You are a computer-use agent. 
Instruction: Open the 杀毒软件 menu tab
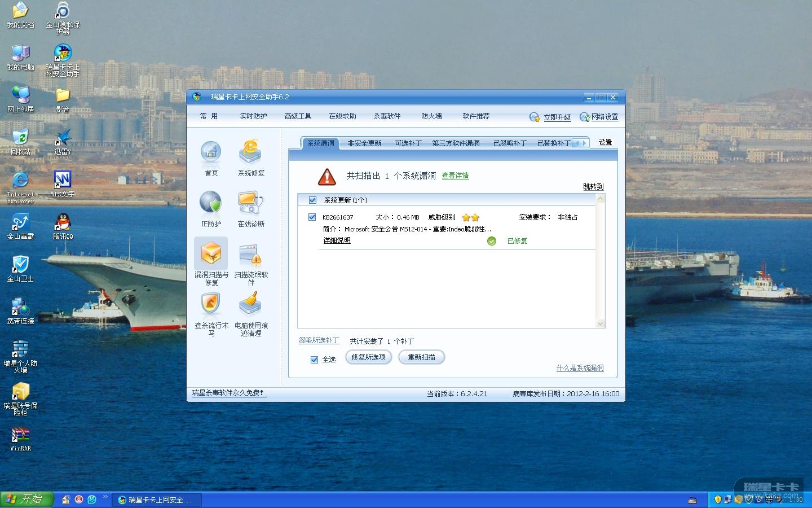point(387,116)
